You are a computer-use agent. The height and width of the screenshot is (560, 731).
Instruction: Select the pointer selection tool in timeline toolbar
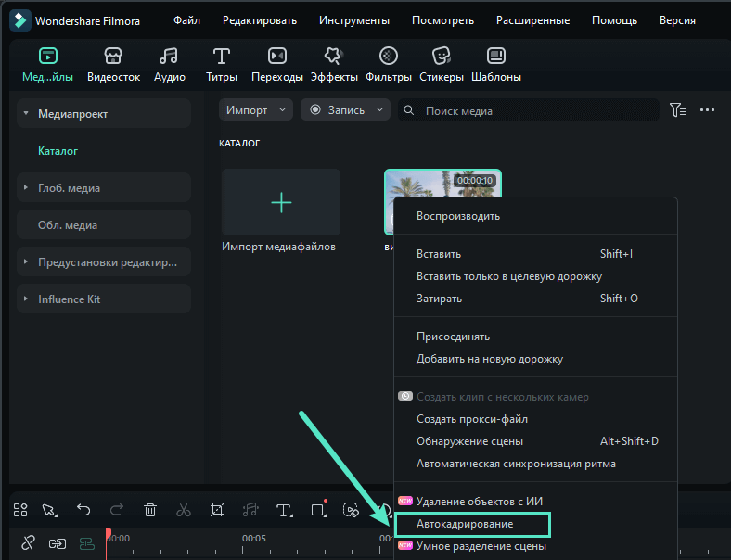click(x=49, y=510)
